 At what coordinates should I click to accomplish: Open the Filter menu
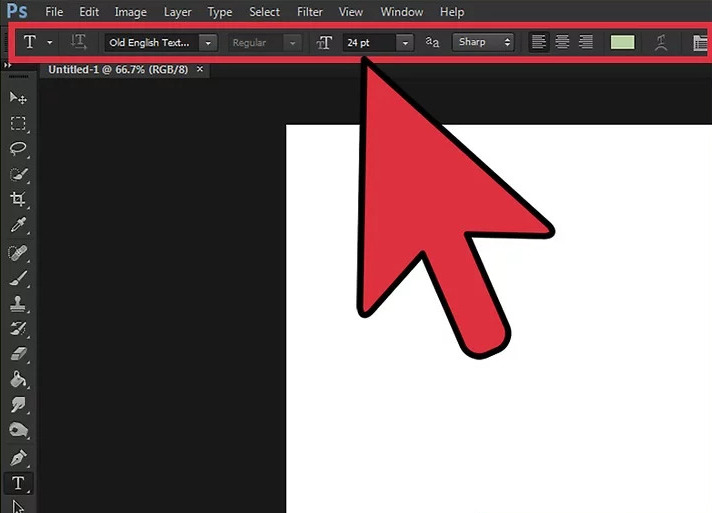(x=310, y=12)
